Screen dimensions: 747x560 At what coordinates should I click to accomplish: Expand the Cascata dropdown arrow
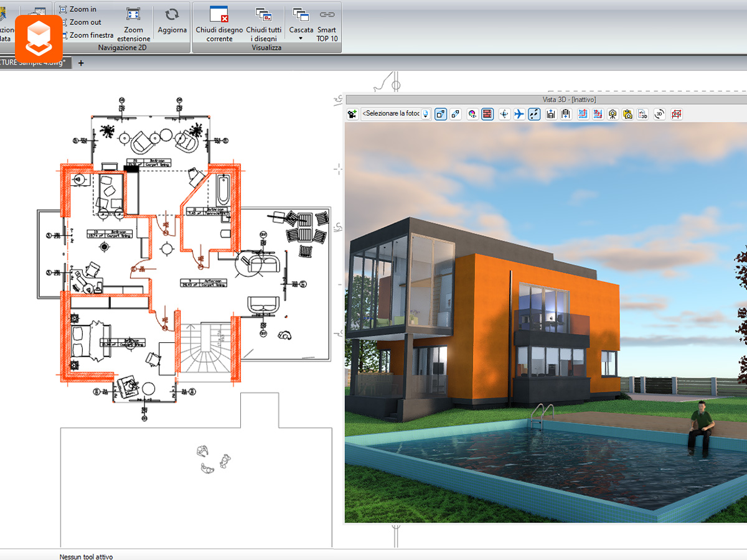pos(301,38)
